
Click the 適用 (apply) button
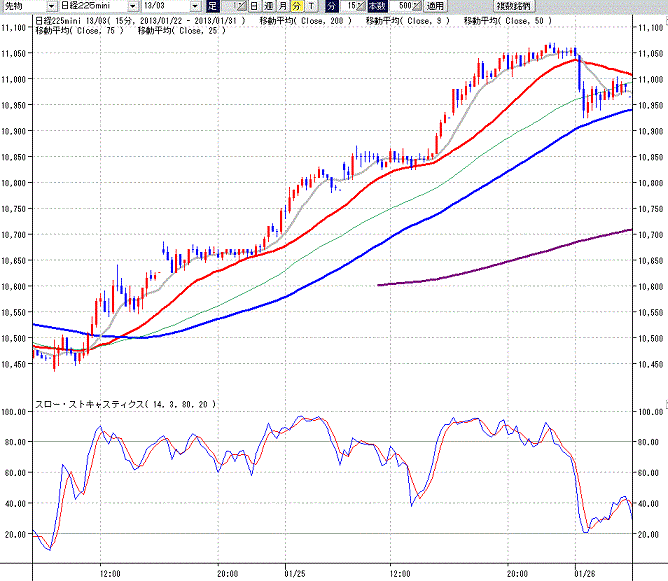point(435,6)
